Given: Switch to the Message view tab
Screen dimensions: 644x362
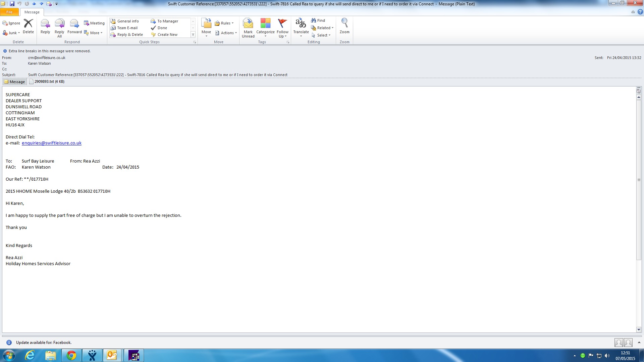Looking at the screenshot, I should click(x=14, y=82).
